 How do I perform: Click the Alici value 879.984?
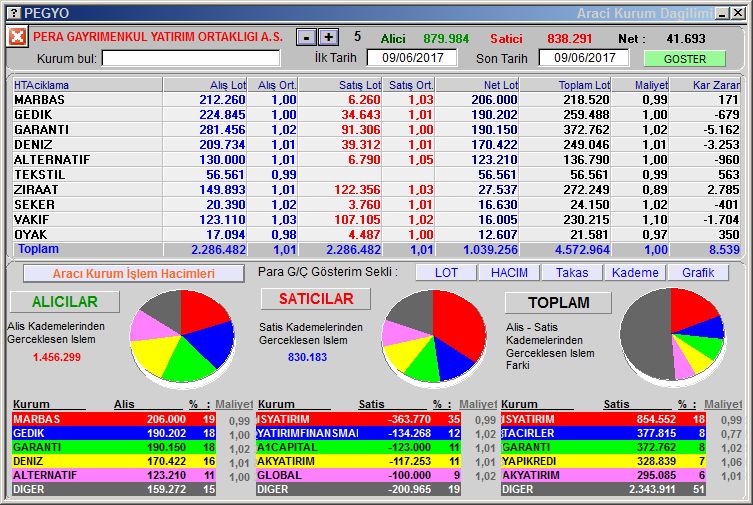(x=446, y=38)
